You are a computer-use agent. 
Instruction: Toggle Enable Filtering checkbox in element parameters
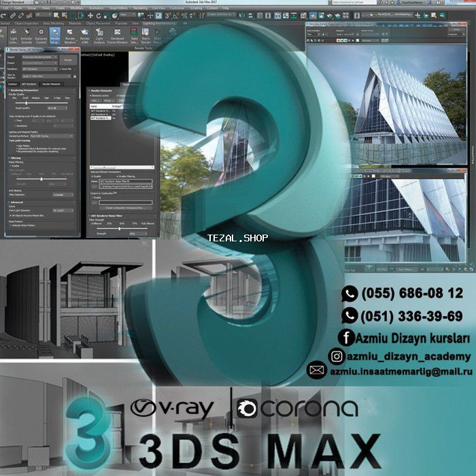click(x=118, y=176)
